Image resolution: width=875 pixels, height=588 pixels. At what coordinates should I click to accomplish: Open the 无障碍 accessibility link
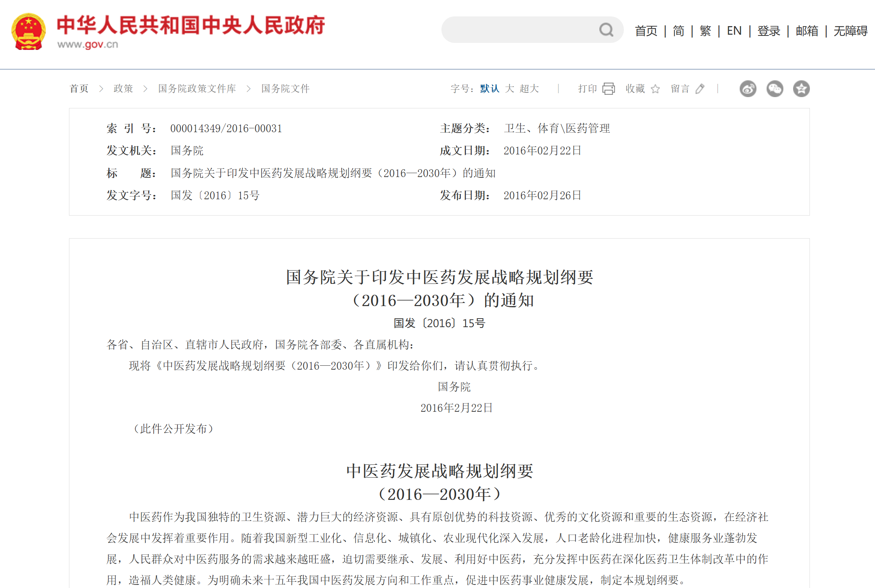pyautogui.click(x=851, y=31)
